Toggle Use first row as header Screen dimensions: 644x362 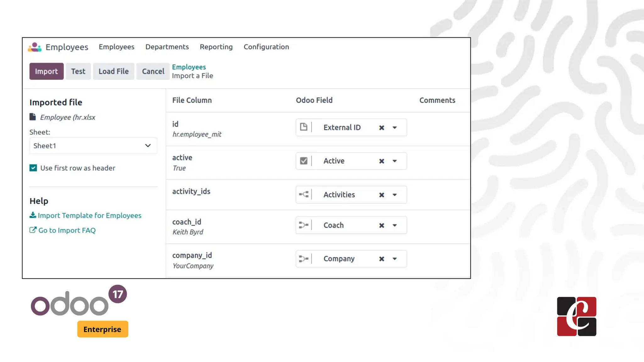33,168
